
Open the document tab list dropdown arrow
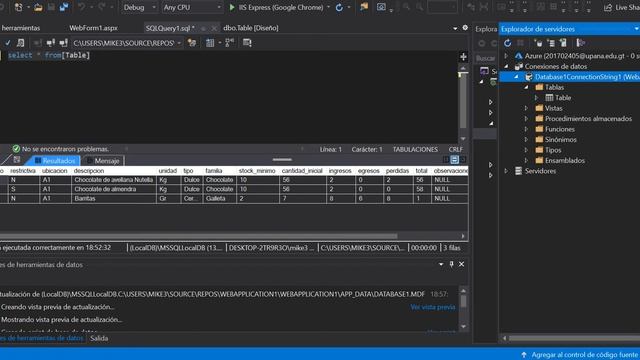455,28
